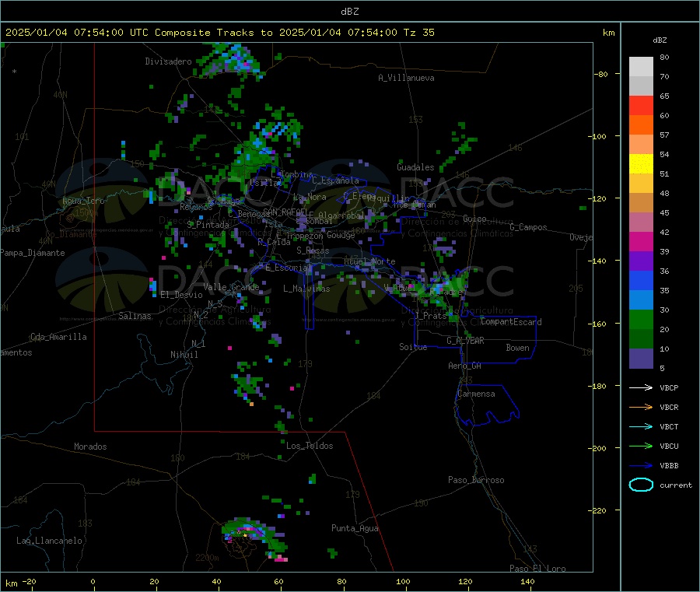Click the 'km' label at top right of map

coord(608,33)
